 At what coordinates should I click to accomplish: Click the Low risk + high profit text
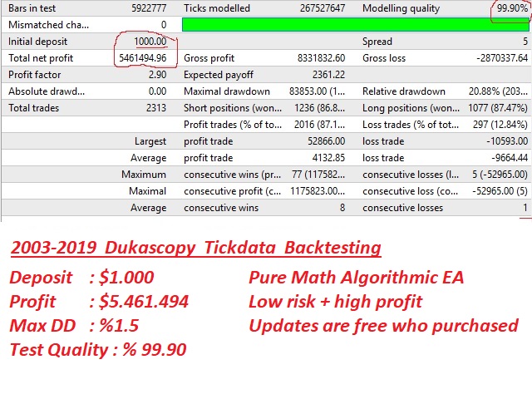click(336, 302)
